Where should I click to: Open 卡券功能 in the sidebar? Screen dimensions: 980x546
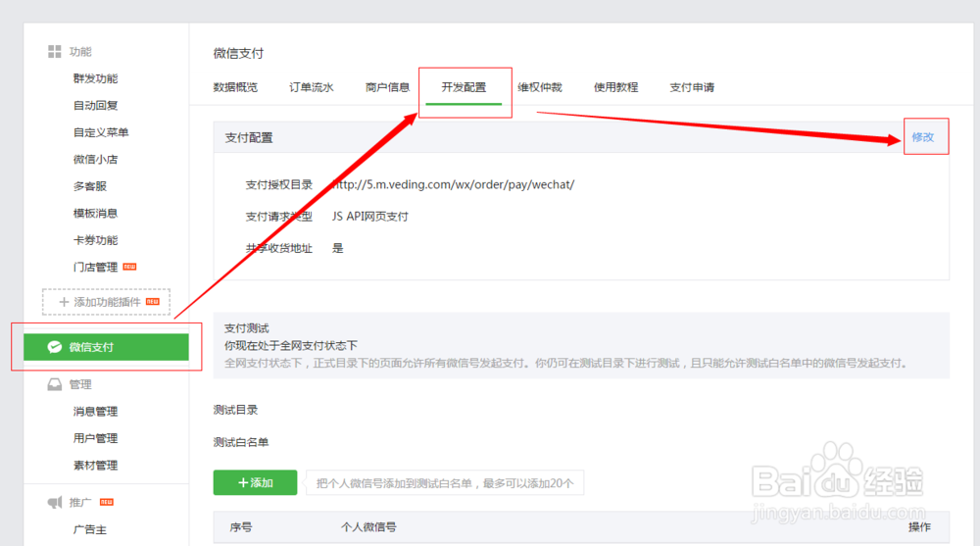[95, 239]
